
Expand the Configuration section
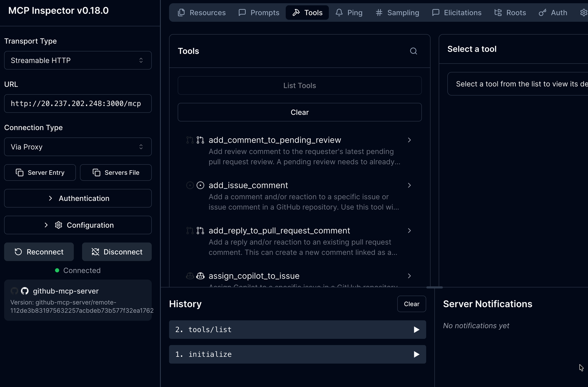point(78,225)
